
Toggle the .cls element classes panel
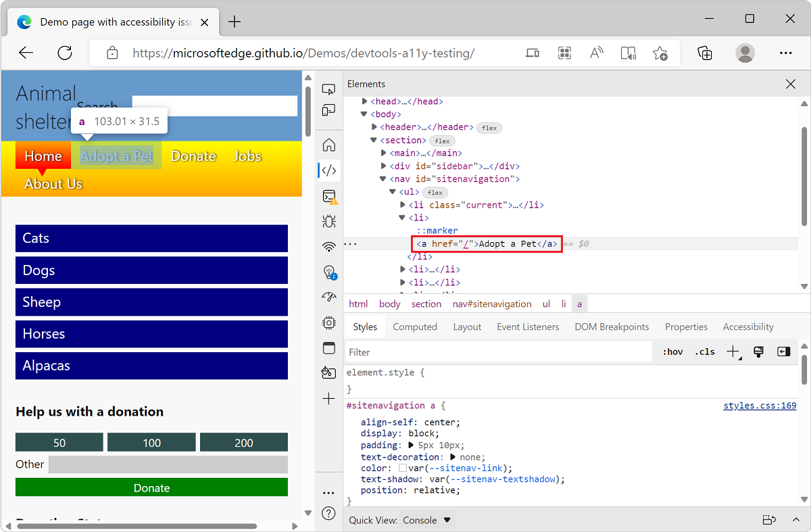704,352
